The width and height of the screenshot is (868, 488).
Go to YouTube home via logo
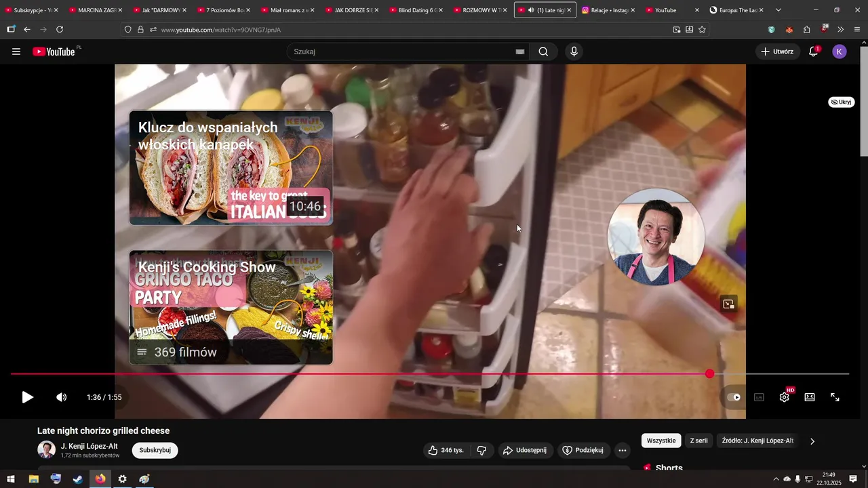(54, 52)
